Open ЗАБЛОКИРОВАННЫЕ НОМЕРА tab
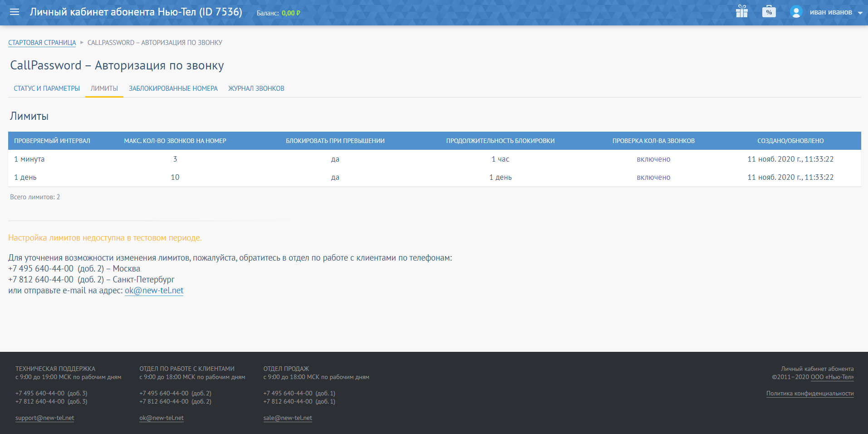Image resolution: width=868 pixels, height=434 pixels. [x=173, y=89]
